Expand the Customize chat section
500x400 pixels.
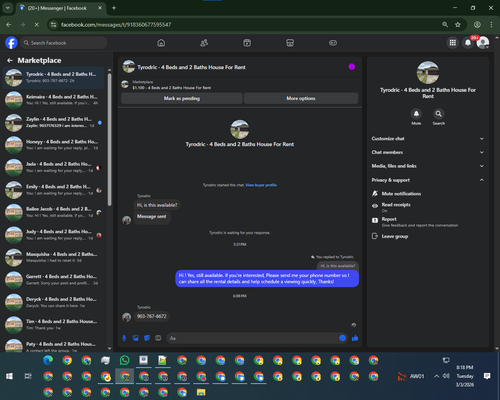click(x=428, y=139)
